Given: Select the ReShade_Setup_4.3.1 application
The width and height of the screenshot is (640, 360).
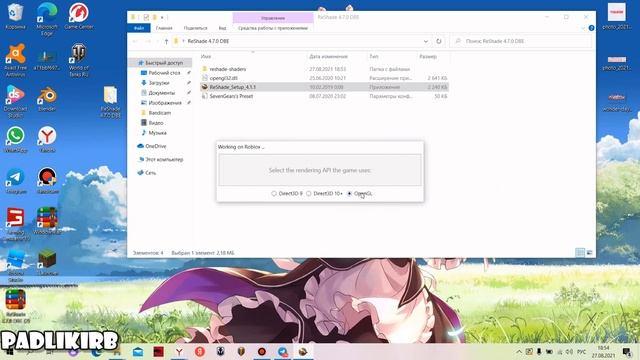Looking at the screenshot, I should [x=232, y=87].
